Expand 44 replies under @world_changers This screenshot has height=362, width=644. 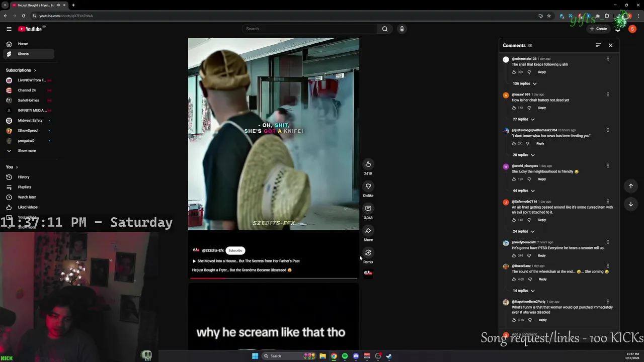click(x=524, y=191)
